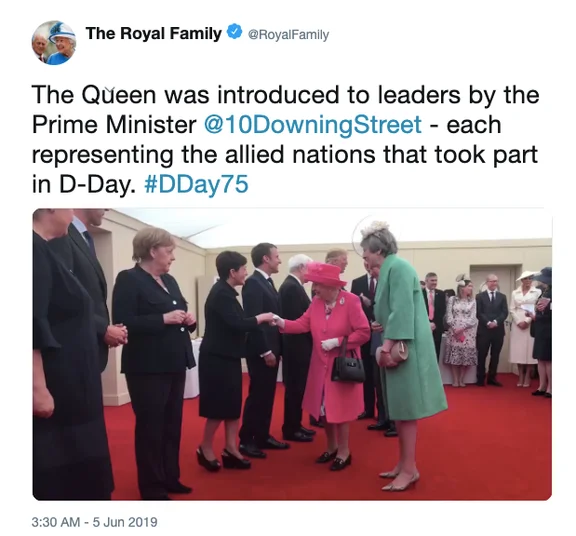Click the blue hat in profile avatar
The width and height of the screenshot is (576, 536).
pos(62,32)
